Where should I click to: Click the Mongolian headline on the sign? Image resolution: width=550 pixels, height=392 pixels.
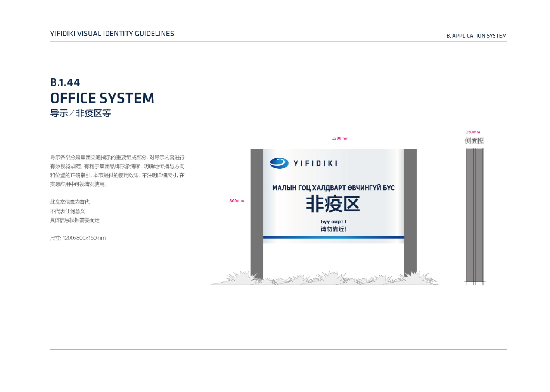click(333, 188)
